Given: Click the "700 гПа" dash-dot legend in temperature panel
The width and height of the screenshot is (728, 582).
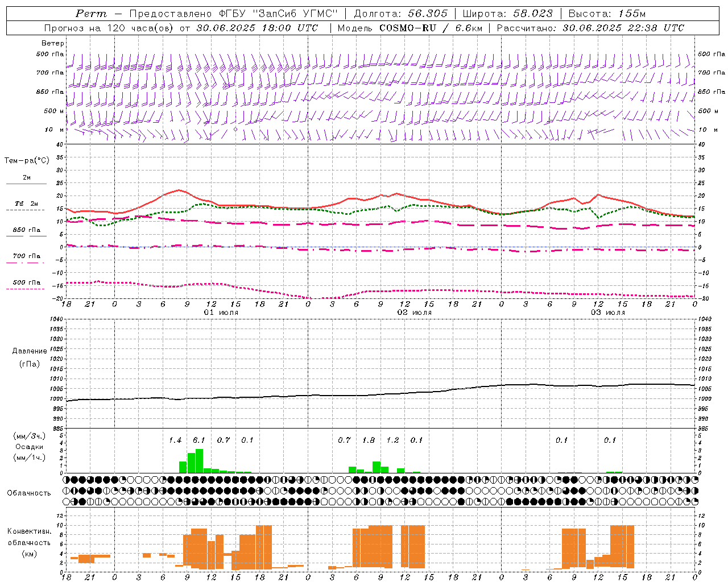Looking at the screenshot, I should click(26, 258).
